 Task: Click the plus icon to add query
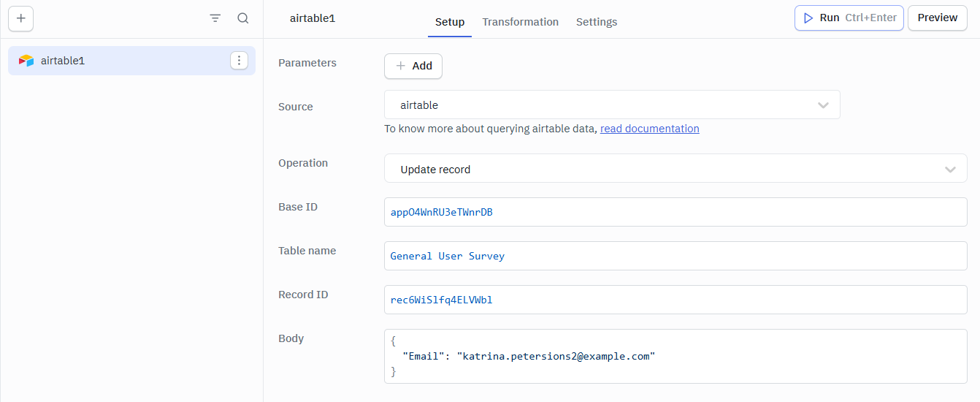click(20, 18)
